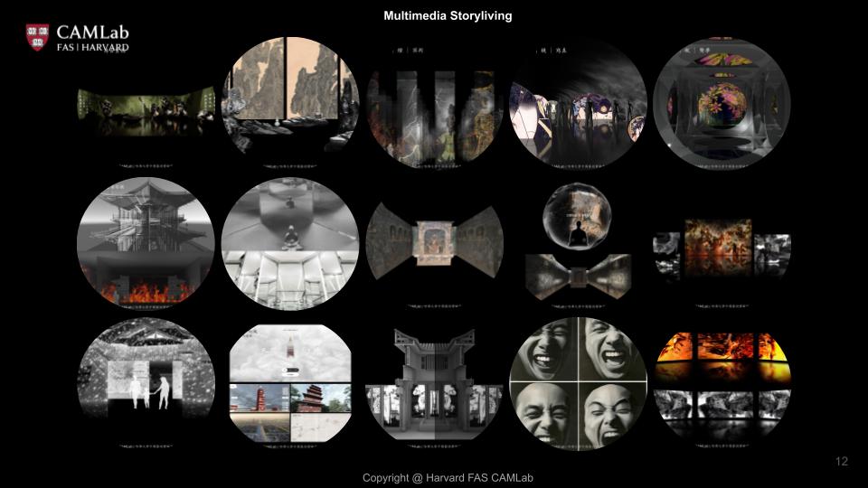Click the Copyright Harvard FAS CAMLab footer
Screen dimensions: 868x488
(448, 477)
